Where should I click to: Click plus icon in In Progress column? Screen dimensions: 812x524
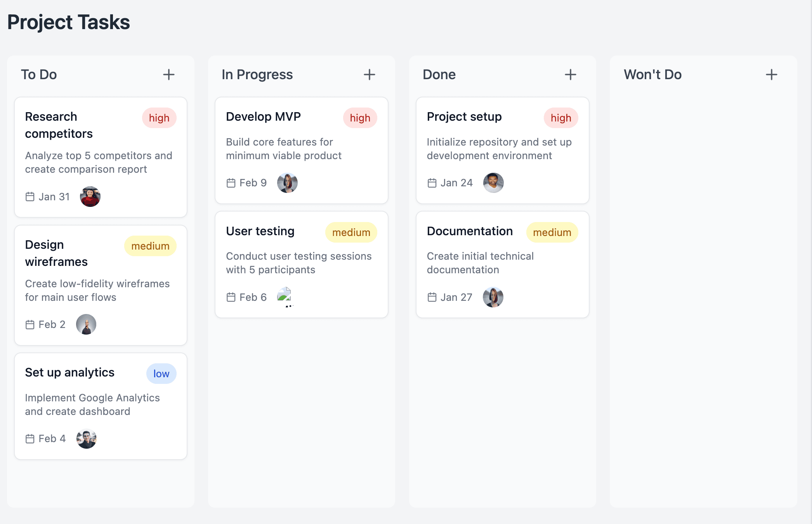coord(369,75)
